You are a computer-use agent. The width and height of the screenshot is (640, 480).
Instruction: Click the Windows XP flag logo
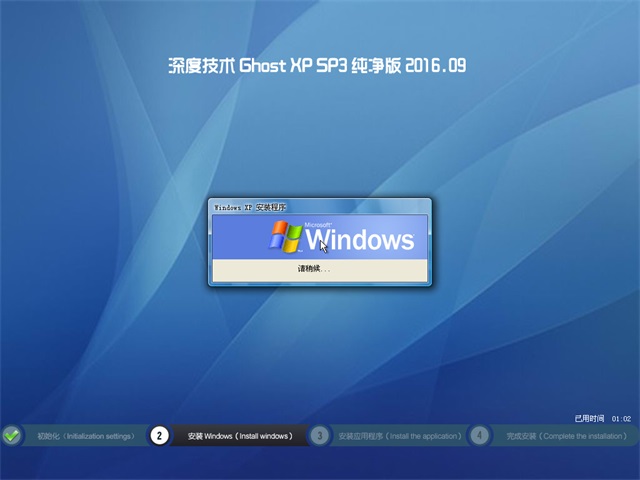click(x=286, y=236)
